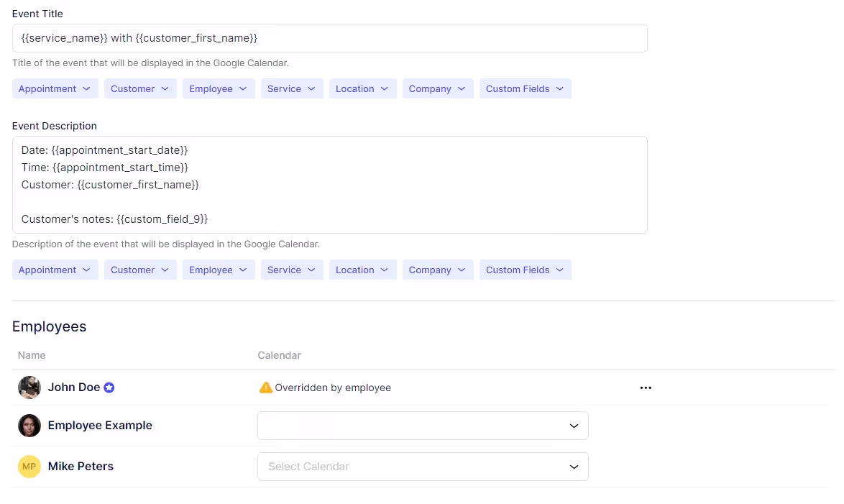
Task: Click the Name column header
Action: [x=32, y=355]
